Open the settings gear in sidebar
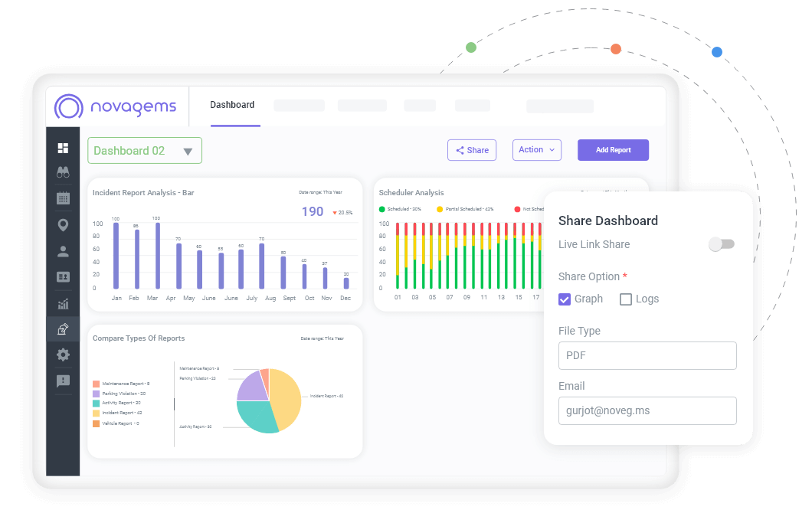This screenshot has height=513, width=812. click(x=63, y=355)
